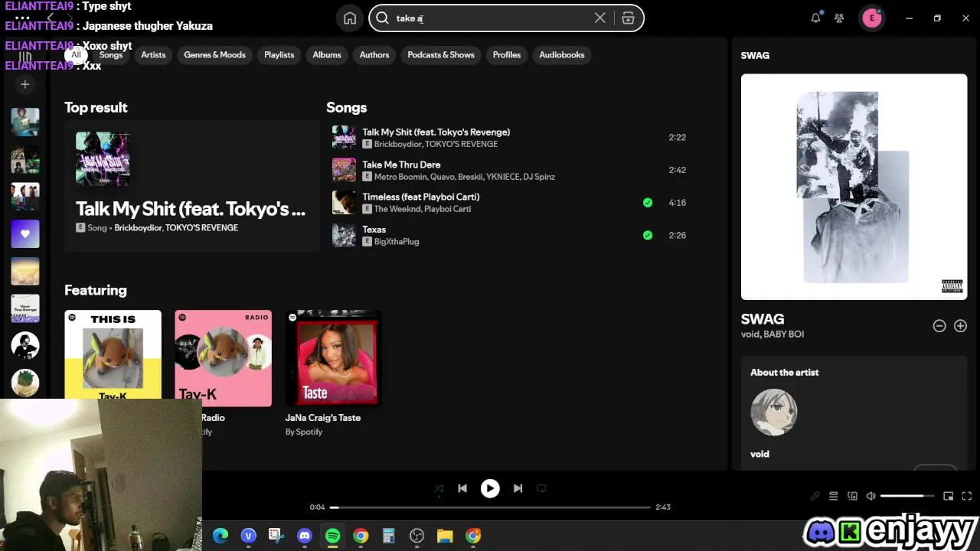The width and height of the screenshot is (980, 551).
Task: Click the SWAG album cover in the side panel
Action: [854, 187]
